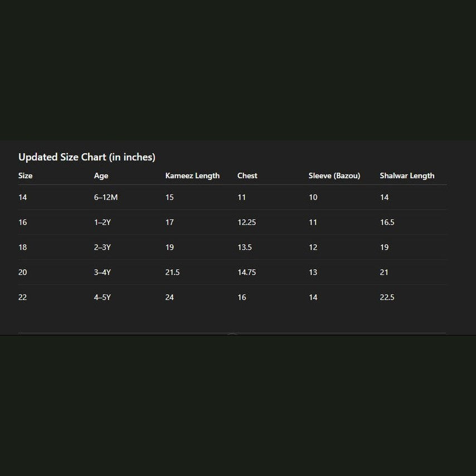Select the Sleeve (Bazou) column header
Screen dimensions: 476x476
[x=334, y=176]
